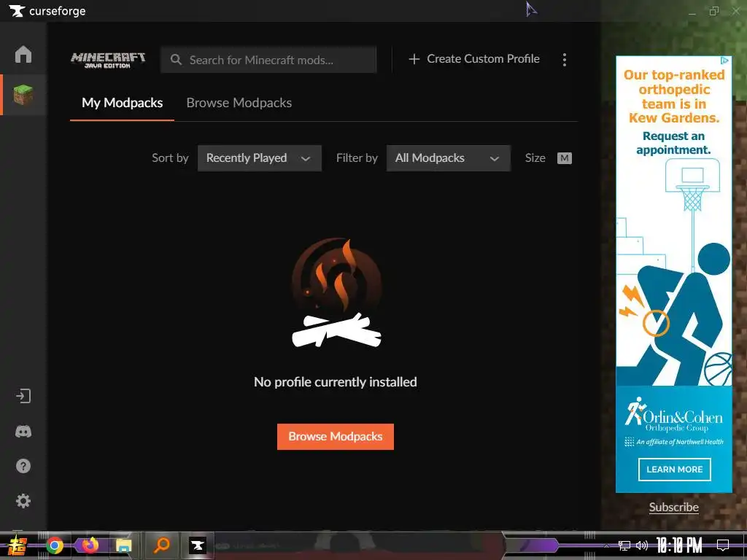Click the network tray icon
Image resolution: width=747 pixels, height=560 pixels.
tap(624, 545)
